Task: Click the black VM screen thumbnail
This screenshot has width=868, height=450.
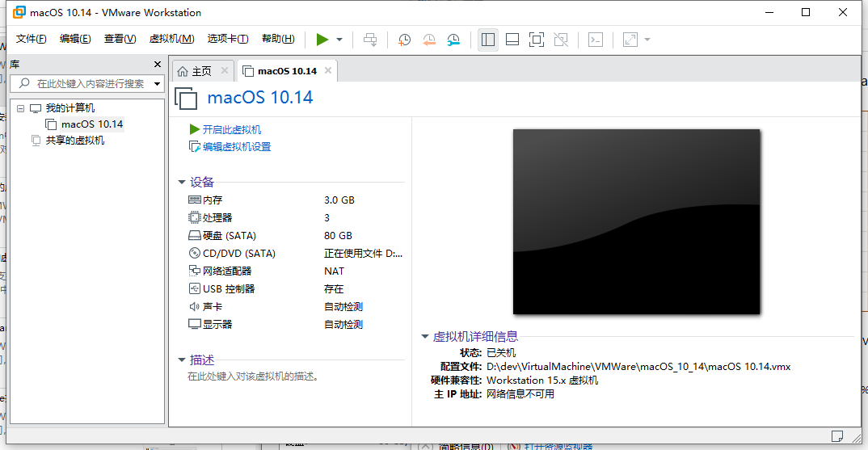Action: coord(636,221)
